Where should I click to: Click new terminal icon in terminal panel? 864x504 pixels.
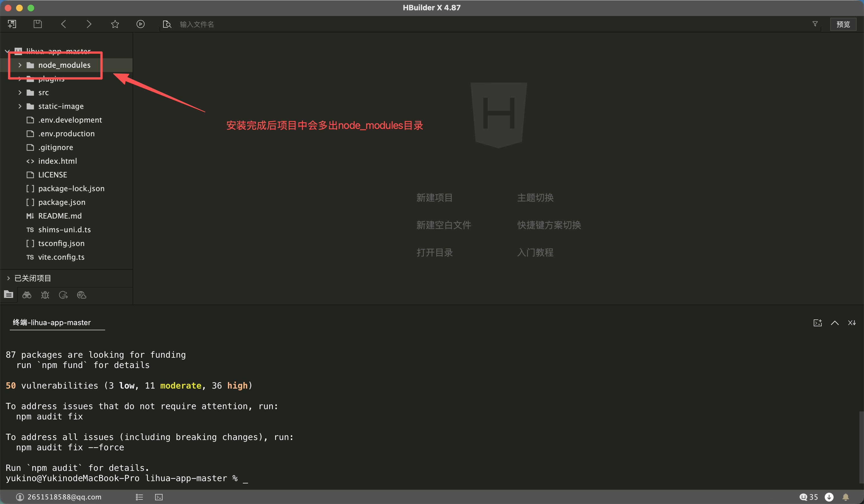pyautogui.click(x=817, y=323)
